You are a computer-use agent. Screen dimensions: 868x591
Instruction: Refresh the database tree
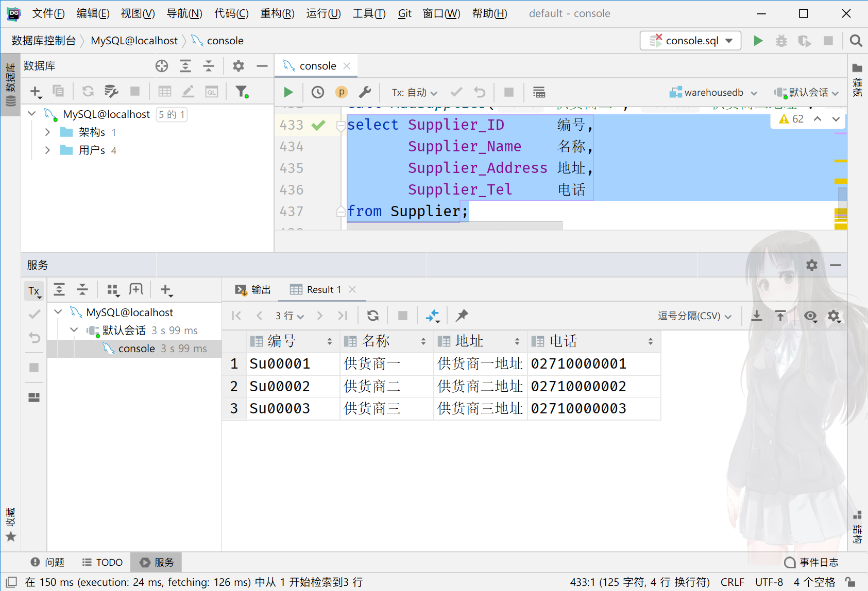point(88,92)
